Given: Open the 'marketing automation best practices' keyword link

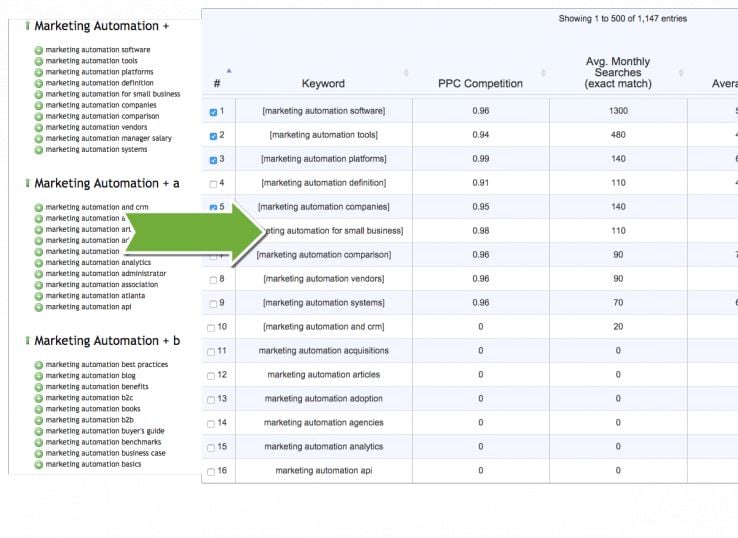Looking at the screenshot, I should point(107,365).
